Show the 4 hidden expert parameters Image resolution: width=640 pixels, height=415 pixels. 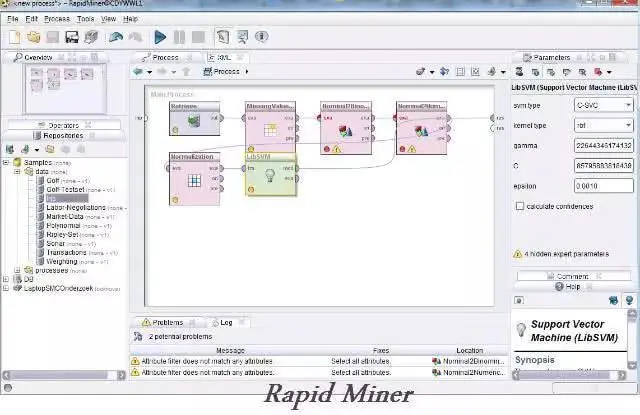567,254
